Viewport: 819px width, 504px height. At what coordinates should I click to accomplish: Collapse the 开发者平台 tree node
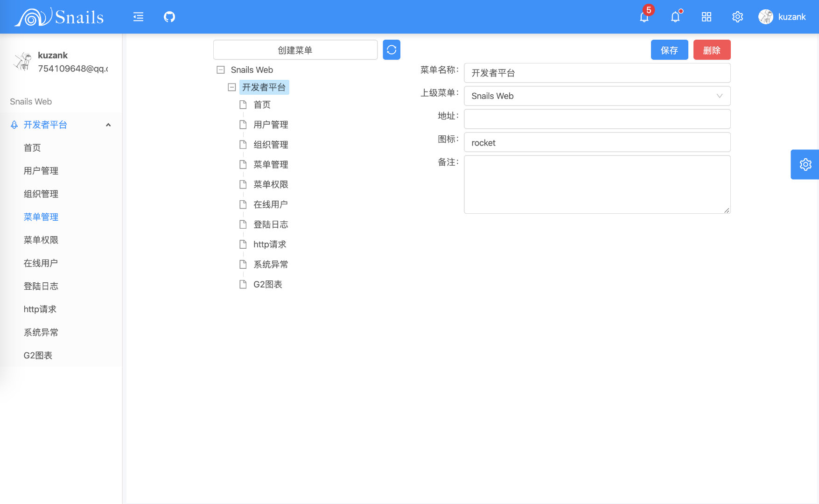click(231, 87)
